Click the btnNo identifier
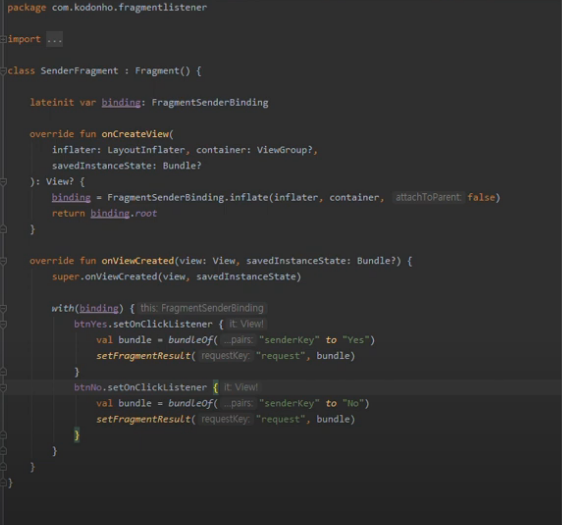 (88, 387)
